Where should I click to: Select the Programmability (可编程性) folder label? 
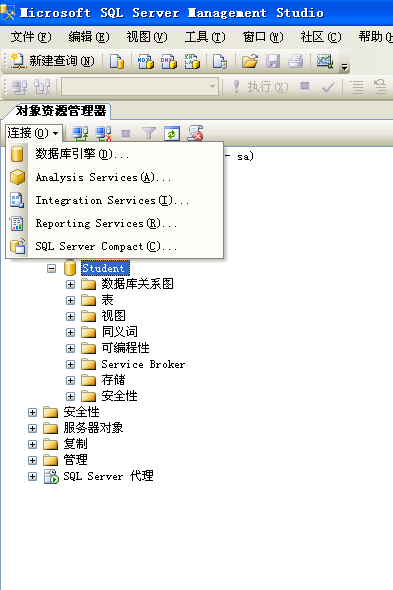click(125, 348)
